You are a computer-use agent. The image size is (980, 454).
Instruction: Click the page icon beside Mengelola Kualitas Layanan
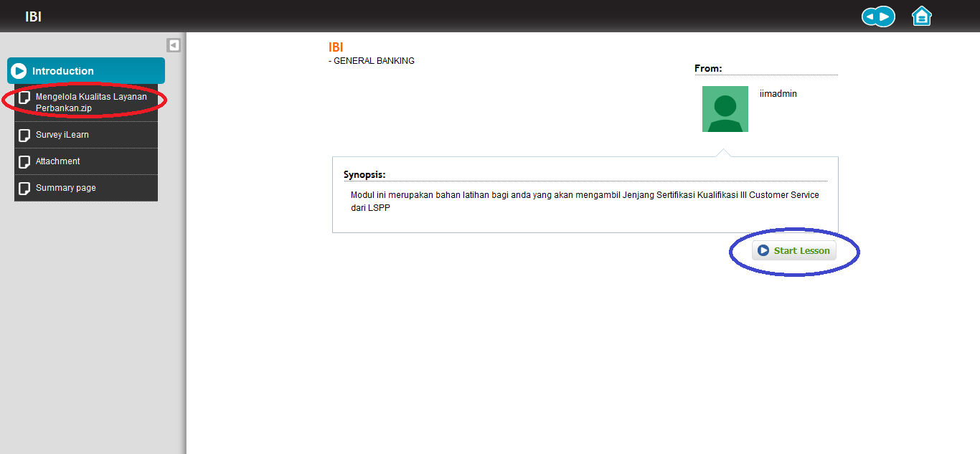pos(24,98)
